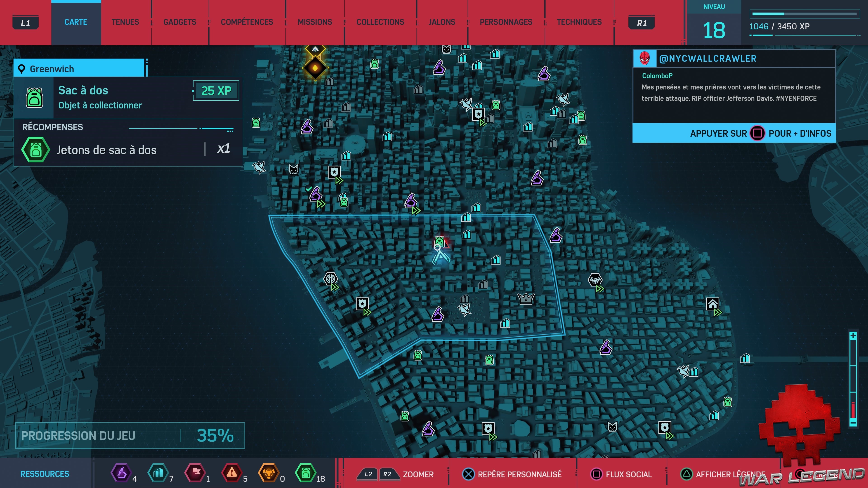Click the plus on the zoom slider
The image size is (868, 488).
click(x=853, y=336)
